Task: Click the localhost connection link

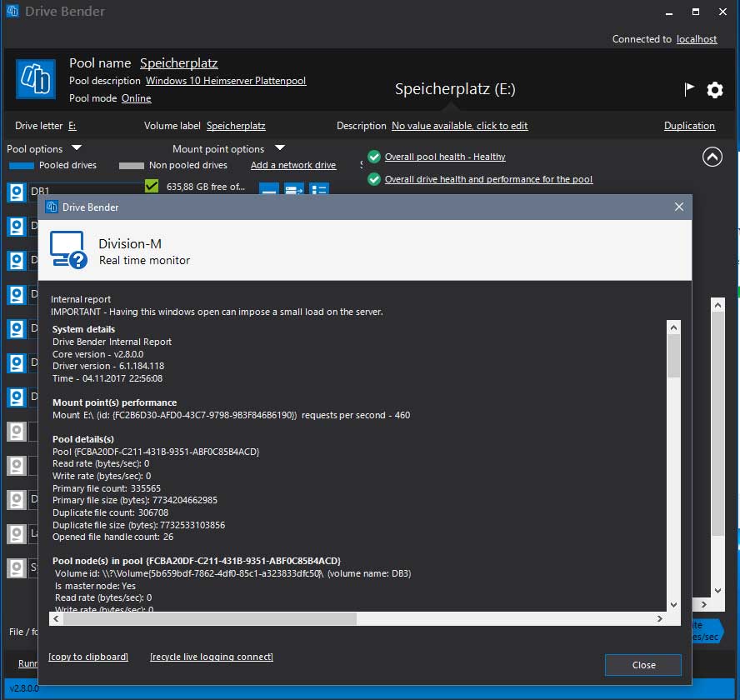Action: tap(697, 39)
